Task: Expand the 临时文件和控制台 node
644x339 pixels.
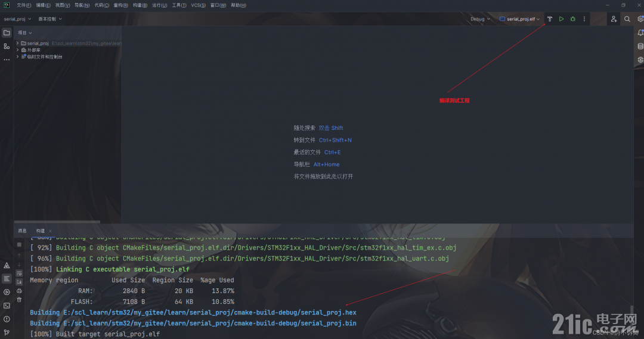Action: (18, 57)
